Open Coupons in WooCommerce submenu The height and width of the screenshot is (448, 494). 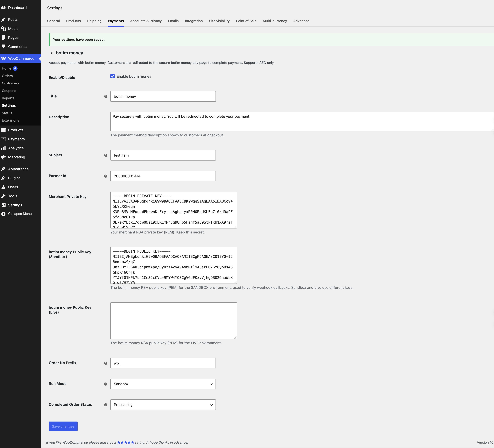pos(9,91)
